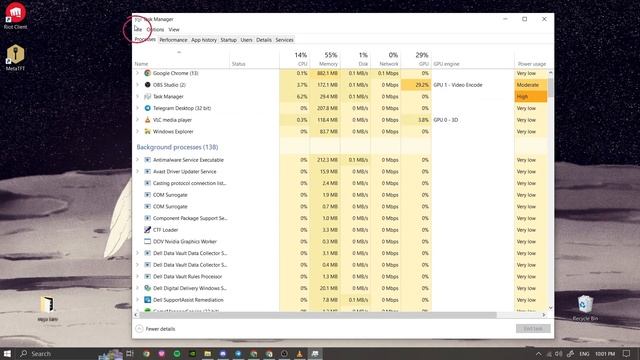Click the Antimalware Service Executable icon

tap(147, 160)
